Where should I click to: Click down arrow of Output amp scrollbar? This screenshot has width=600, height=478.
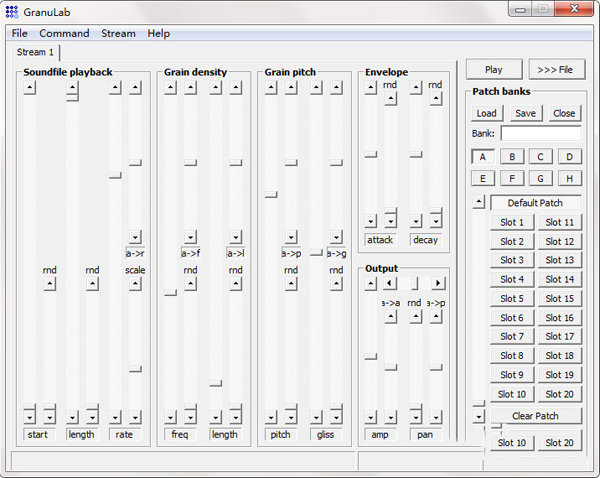pos(370,417)
